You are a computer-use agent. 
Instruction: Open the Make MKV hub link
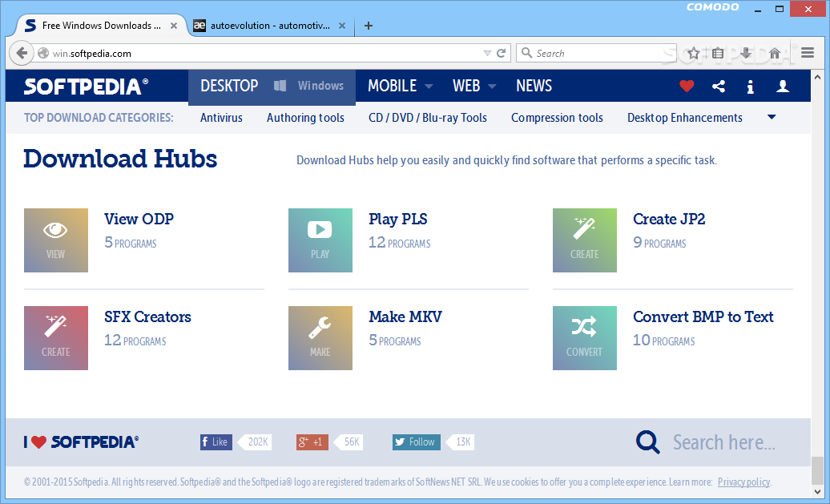405,317
